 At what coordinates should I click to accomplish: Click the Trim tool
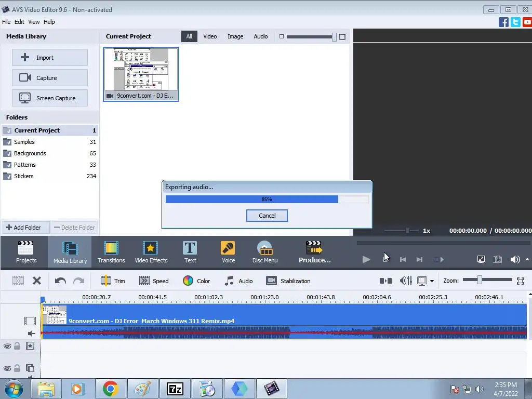click(113, 281)
